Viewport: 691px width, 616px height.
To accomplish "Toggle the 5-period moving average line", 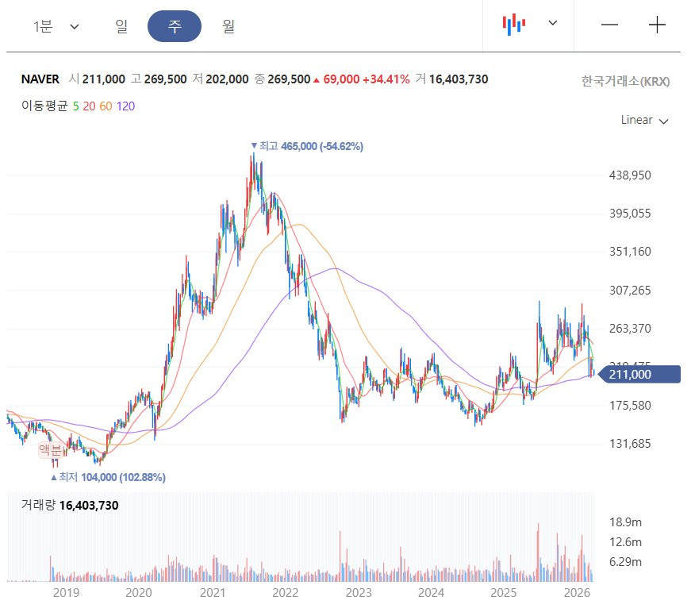I will (x=75, y=106).
